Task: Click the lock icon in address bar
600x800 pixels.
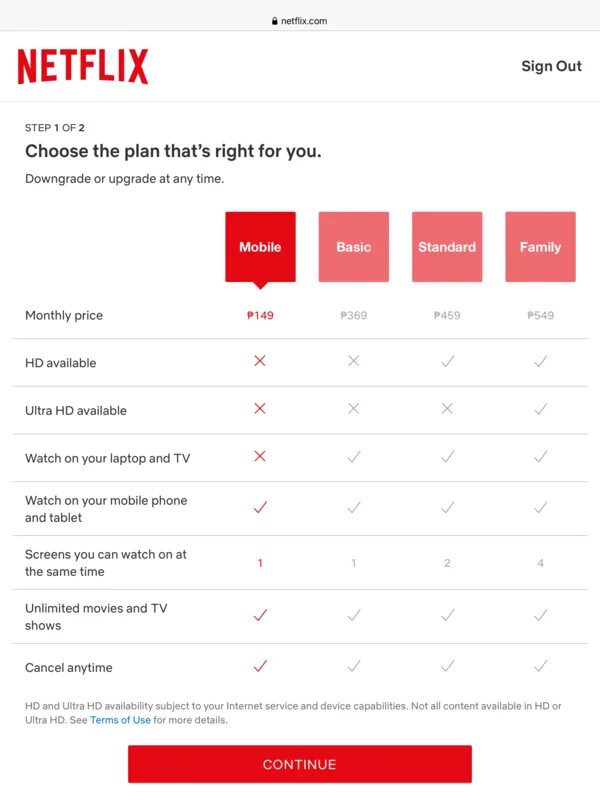Action: pyautogui.click(x=273, y=21)
